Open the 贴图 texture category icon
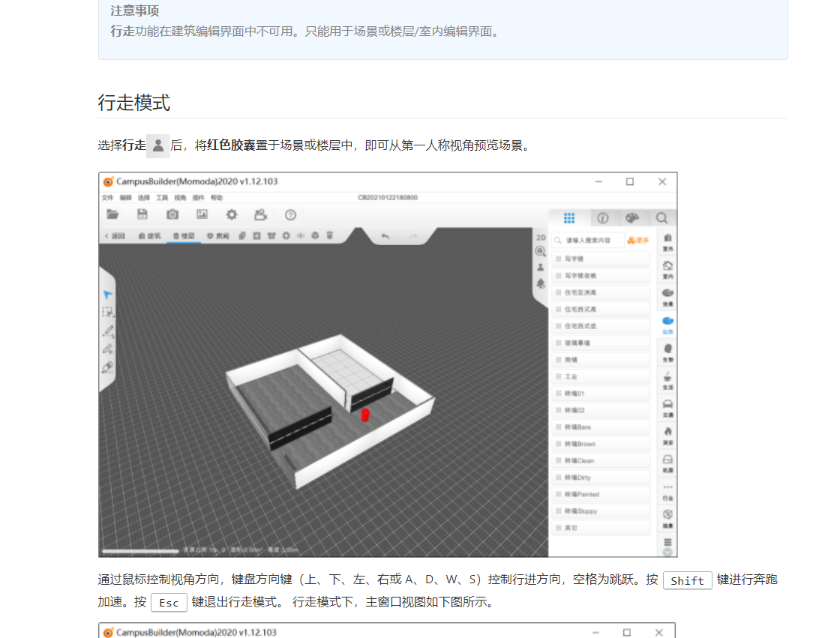This screenshot has width=840, height=638. [667, 325]
